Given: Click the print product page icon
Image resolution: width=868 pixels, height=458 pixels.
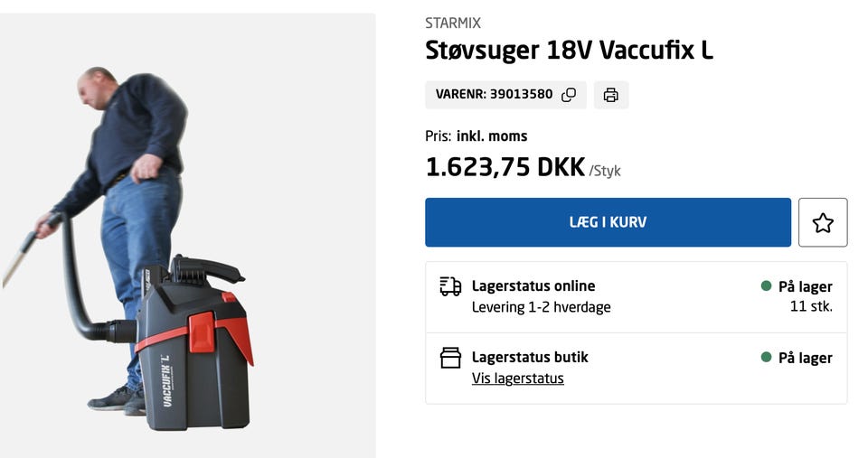Looking at the screenshot, I should 611,95.
